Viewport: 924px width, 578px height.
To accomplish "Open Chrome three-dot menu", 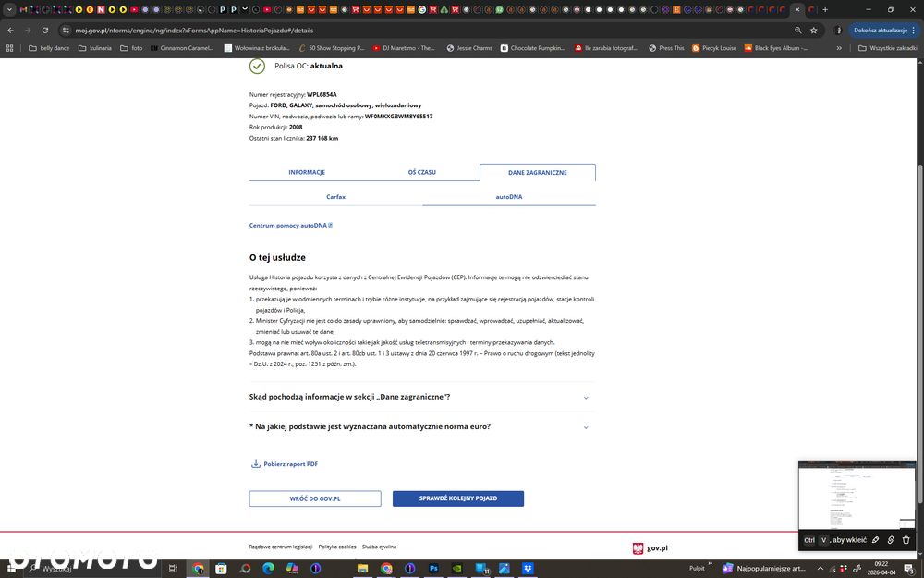I will pos(914,31).
